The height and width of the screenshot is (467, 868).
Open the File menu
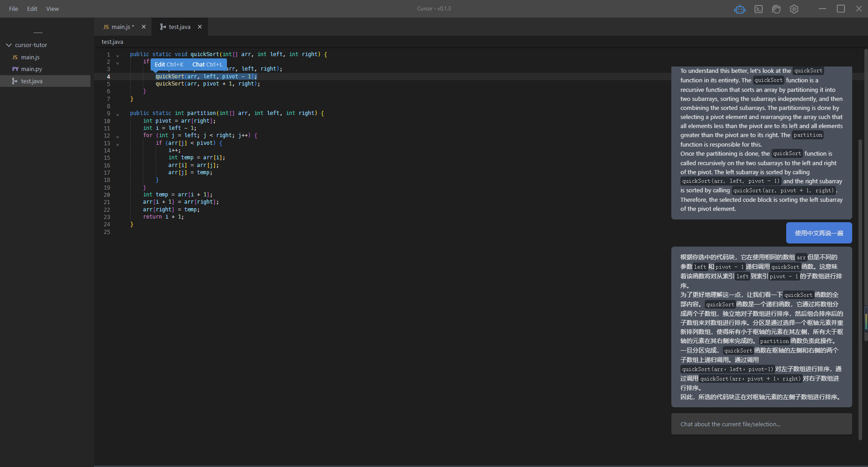tap(14, 9)
